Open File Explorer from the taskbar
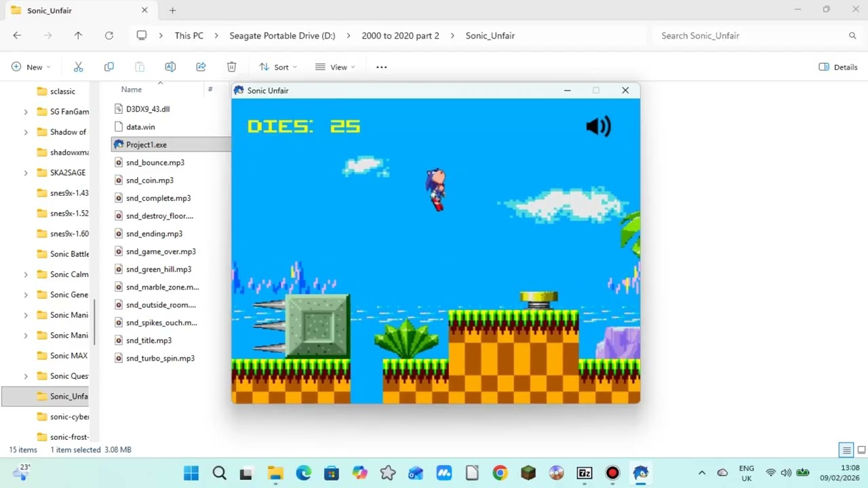868x488 pixels. click(275, 472)
